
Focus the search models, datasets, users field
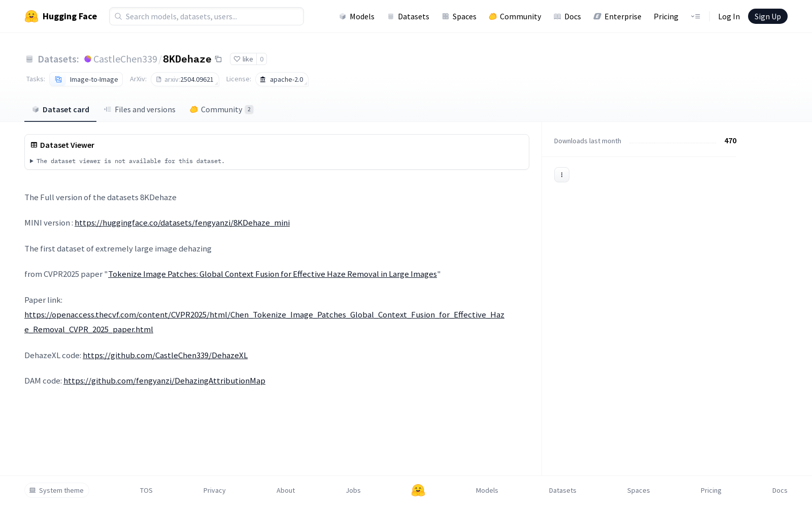pos(207,16)
